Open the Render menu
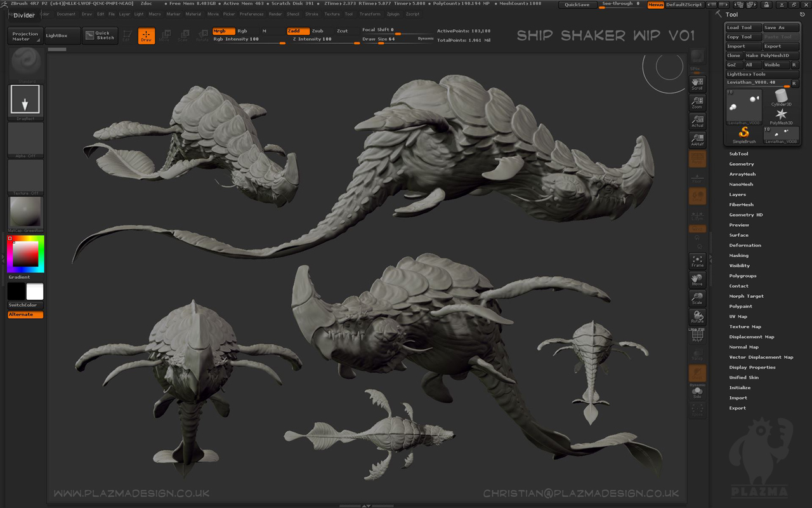 pyautogui.click(x=275, y=14)
